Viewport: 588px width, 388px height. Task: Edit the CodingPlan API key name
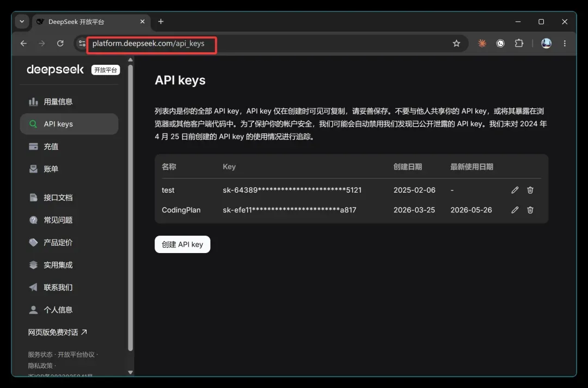pyautogui.click(x=515, y=210)
